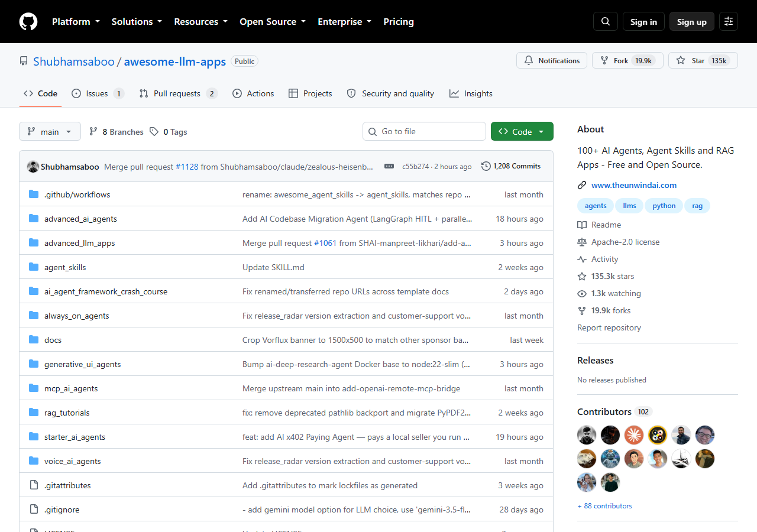View the 0 Tags list

pos(169,132)
